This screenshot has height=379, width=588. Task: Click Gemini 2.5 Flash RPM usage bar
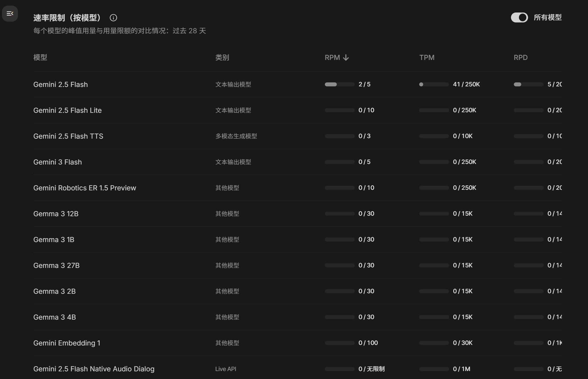pyautogui.click(x=339, y=84)
